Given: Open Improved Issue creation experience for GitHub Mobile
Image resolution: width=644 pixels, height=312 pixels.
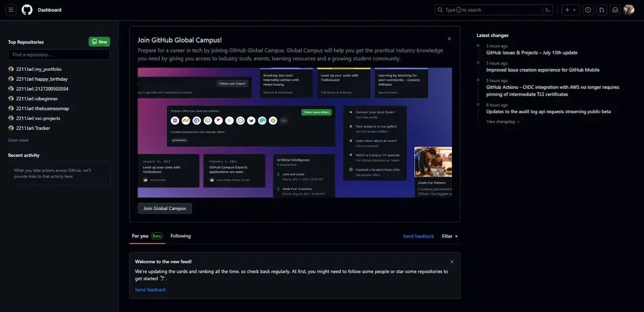Looking at the screenshot, I should point(543,70).
